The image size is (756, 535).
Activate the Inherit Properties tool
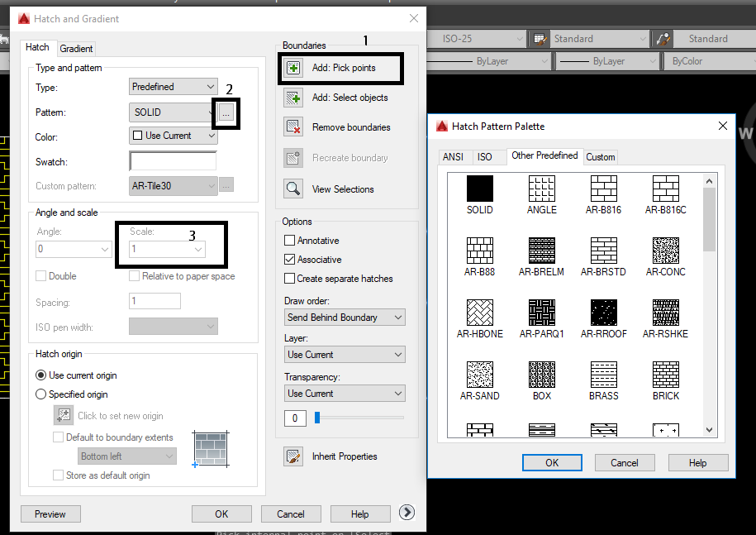tap(292, 456)
